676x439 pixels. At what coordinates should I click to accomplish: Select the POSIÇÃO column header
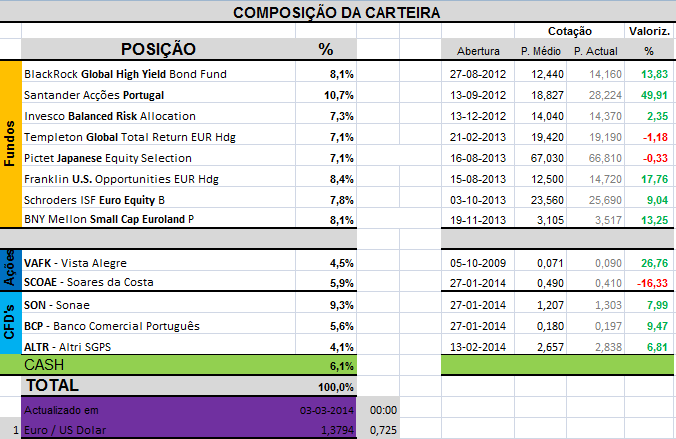tap(158, 49)
